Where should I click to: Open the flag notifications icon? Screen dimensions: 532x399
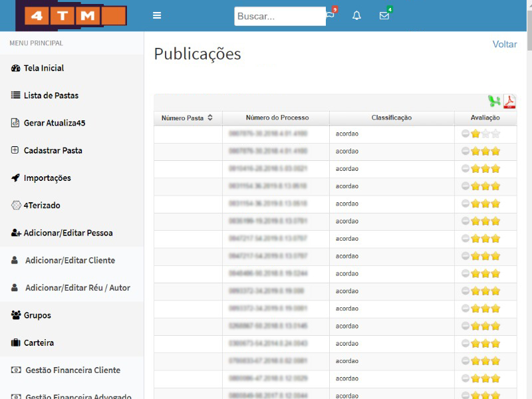click(330, 16)
